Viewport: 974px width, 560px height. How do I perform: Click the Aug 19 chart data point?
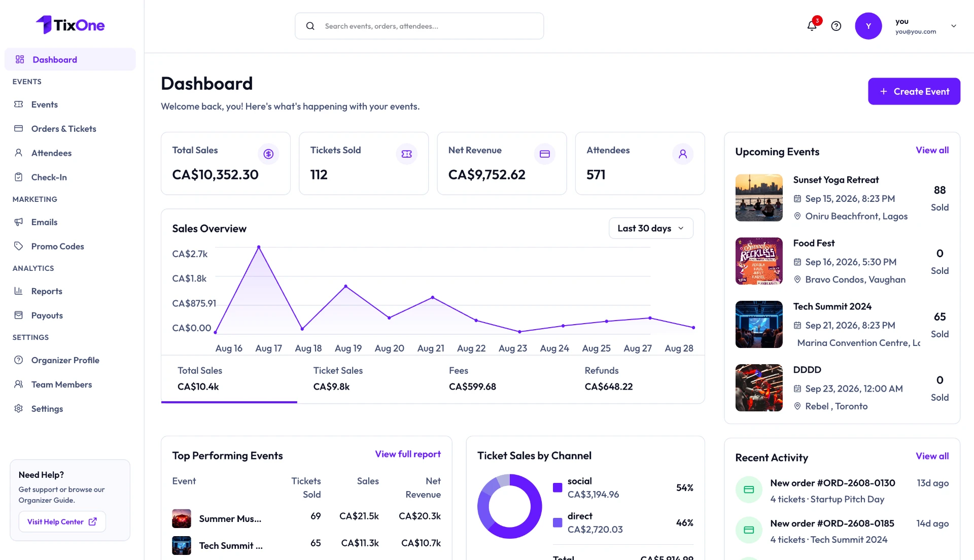click(346, 287)
